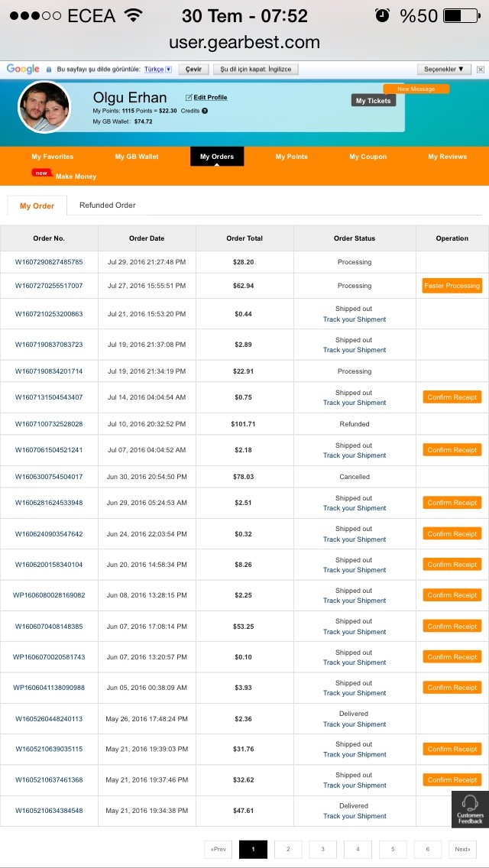Close the Google translate bar
This screenshot has width=489, height=868.
point(480,70)
